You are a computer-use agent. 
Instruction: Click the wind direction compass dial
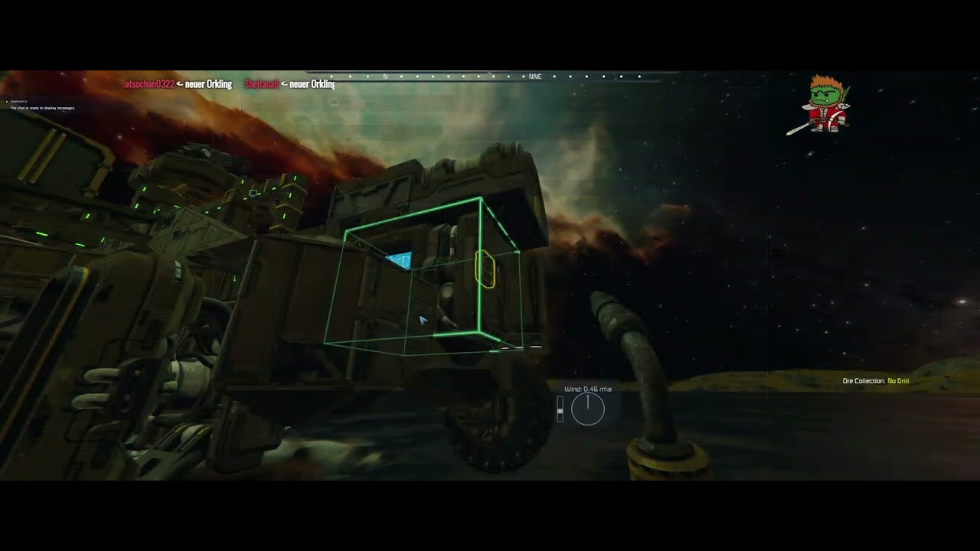(588, 409)
